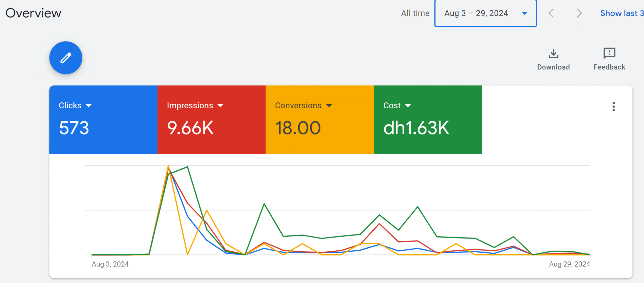The height and width of the screenshot is (283, 644).
Task: Go to previous date range arrow
Action: pyautogui.click(x=551, y=13)
